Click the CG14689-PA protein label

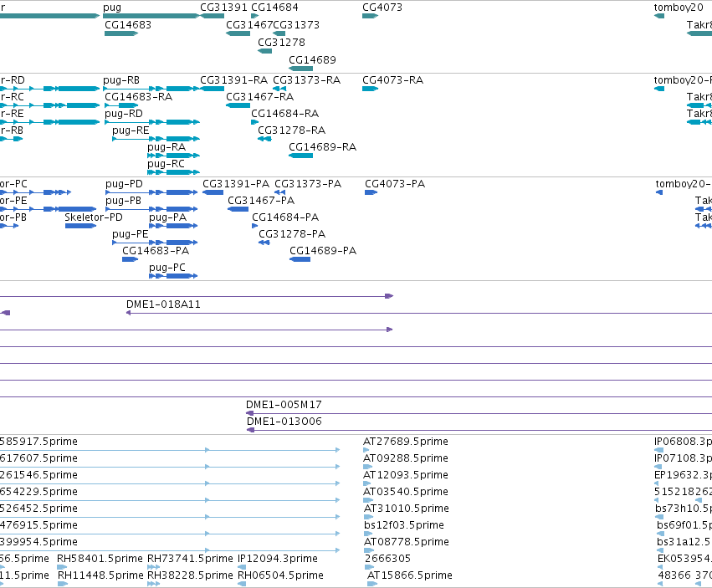[323, 251]
